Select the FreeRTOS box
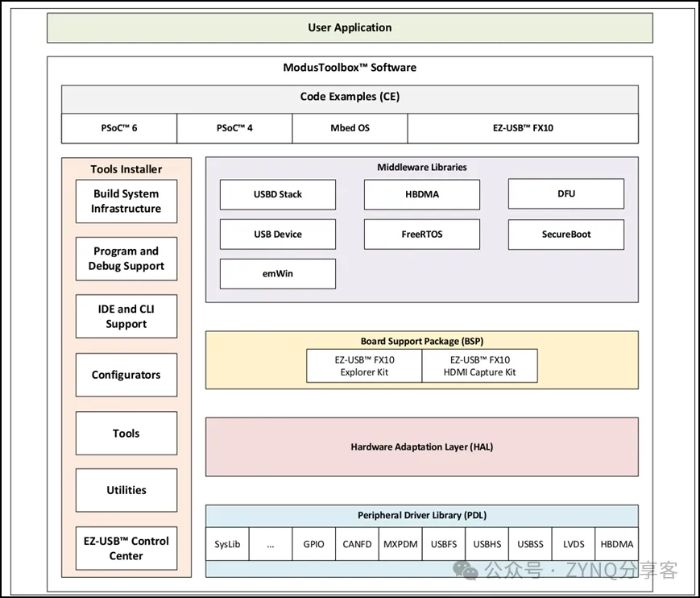 pos(422,234)
